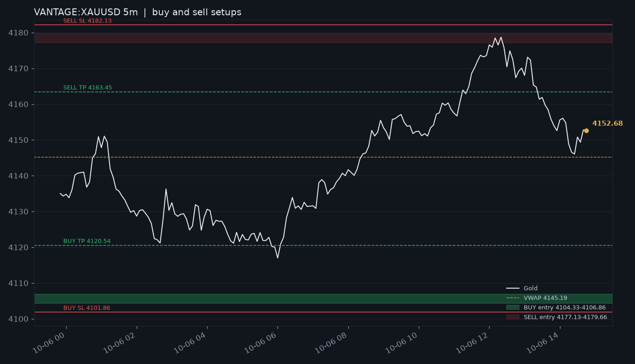
Task: Click the x-axis label 10-06 12
Action: 473,343
